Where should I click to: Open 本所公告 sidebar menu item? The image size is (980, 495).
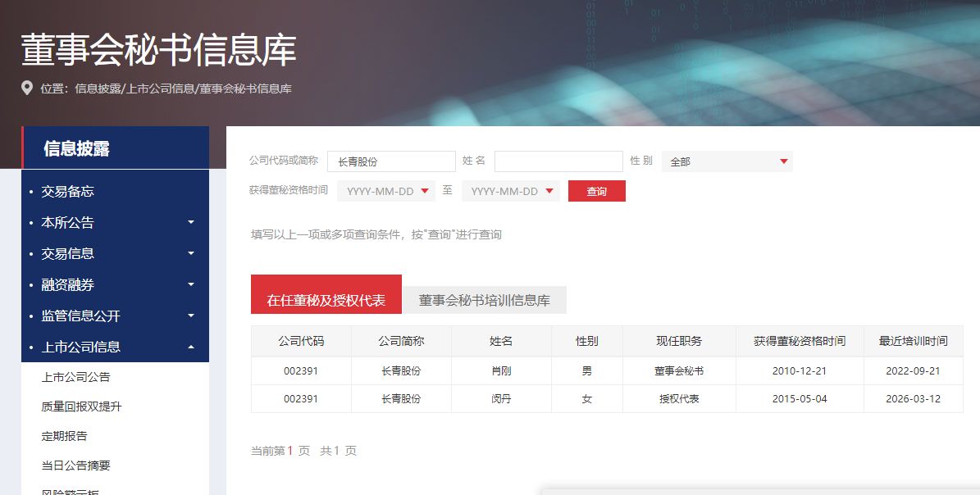[67, 222]
